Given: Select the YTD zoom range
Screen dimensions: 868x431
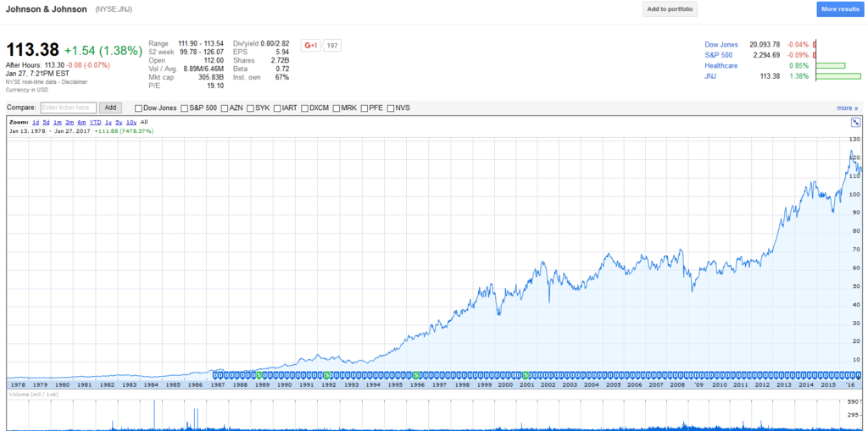Looking at the screenshot, I should coord(95,122).
